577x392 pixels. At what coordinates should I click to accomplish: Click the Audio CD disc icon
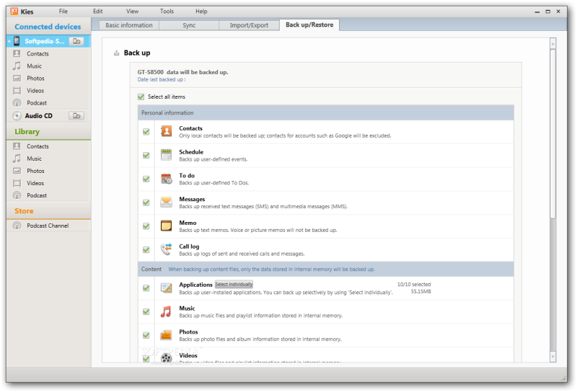(x=17, y=115)
